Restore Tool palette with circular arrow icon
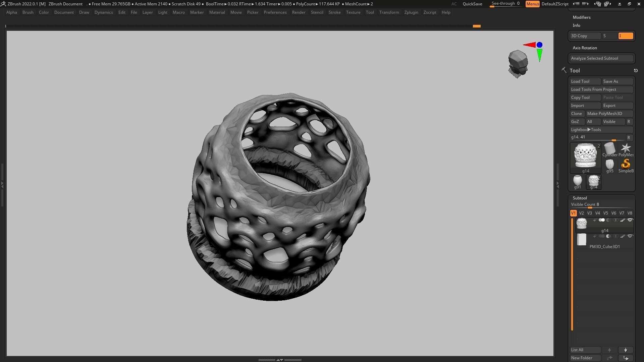The height and width of the screenshot is (362, 644). pyautogui.click(x=636, y=71)
